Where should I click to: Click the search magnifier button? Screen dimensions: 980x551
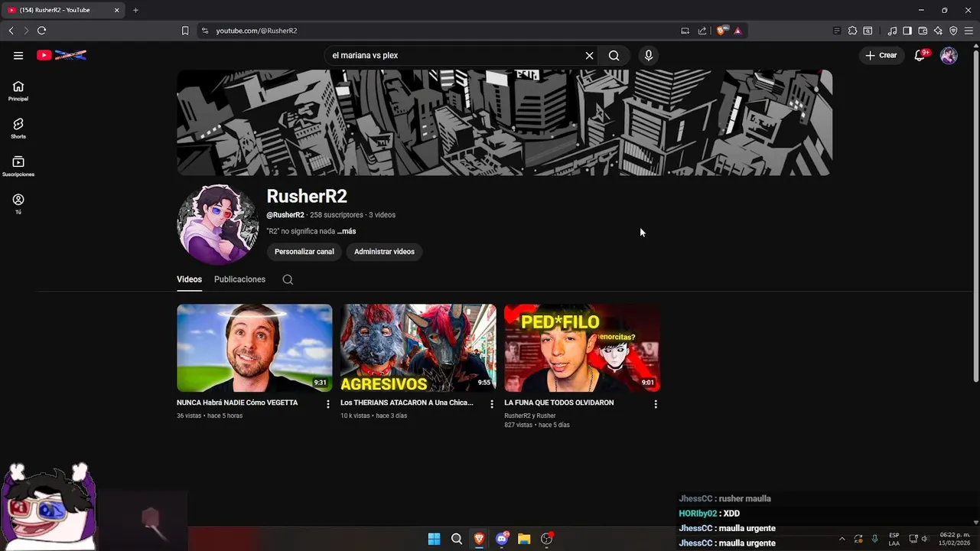(614, 55)
